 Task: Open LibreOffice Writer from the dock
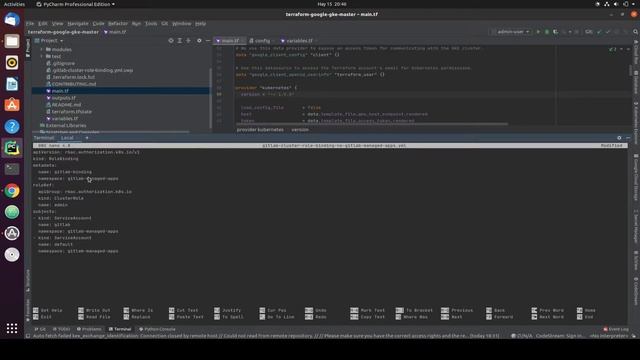pyautogui.click(x=12, y=84)
